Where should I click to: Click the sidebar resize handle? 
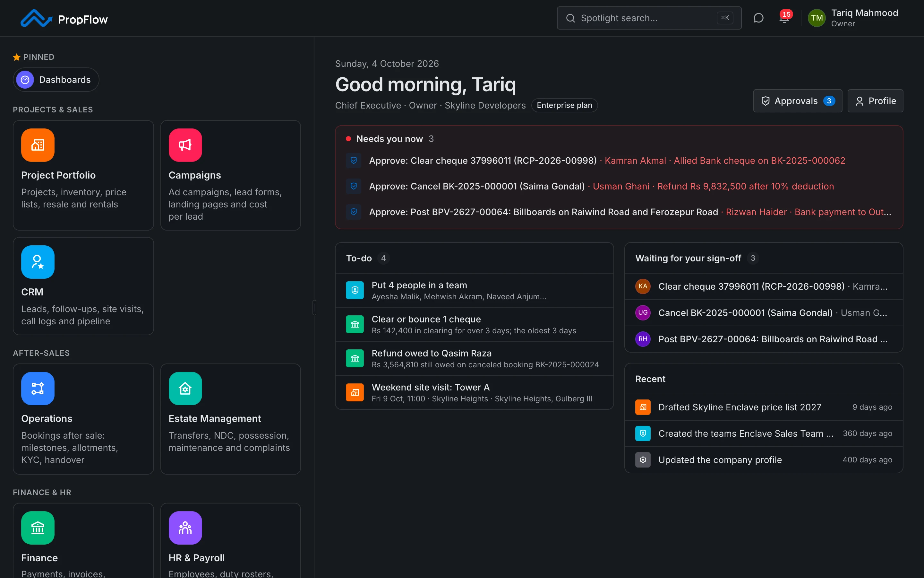314,307
